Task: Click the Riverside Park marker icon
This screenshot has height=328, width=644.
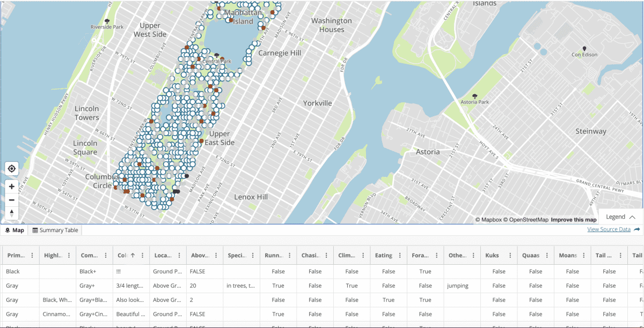Action: [x=108, y=21]
